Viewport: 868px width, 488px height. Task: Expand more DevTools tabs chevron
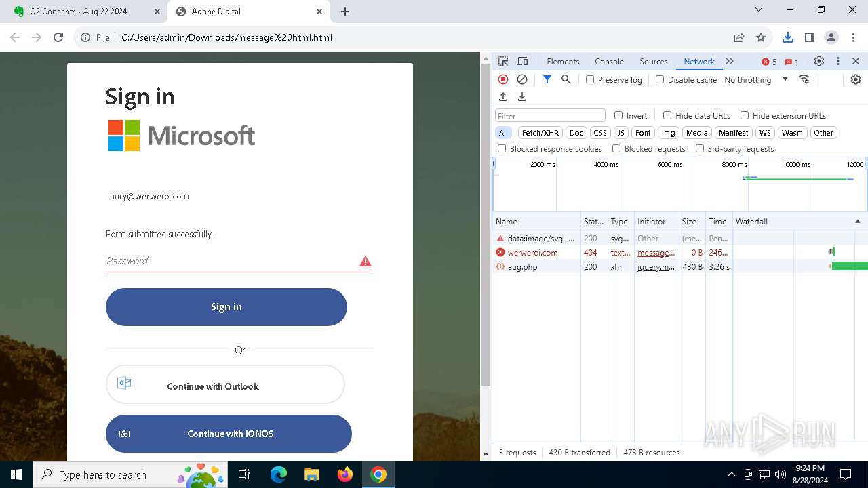[x=730, y=61]
